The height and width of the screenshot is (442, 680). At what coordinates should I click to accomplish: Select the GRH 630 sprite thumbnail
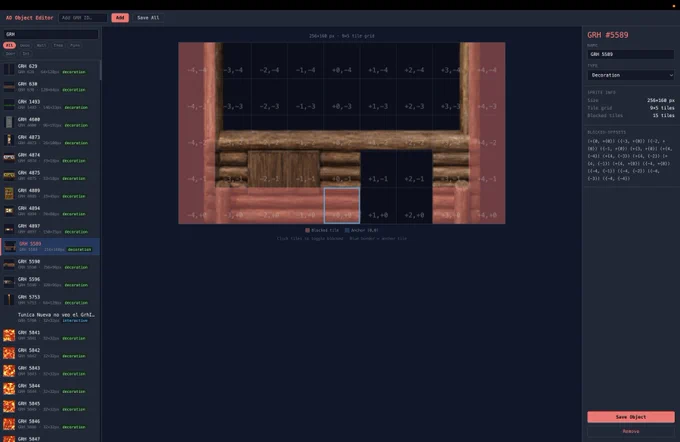click(x=9, y=87)
